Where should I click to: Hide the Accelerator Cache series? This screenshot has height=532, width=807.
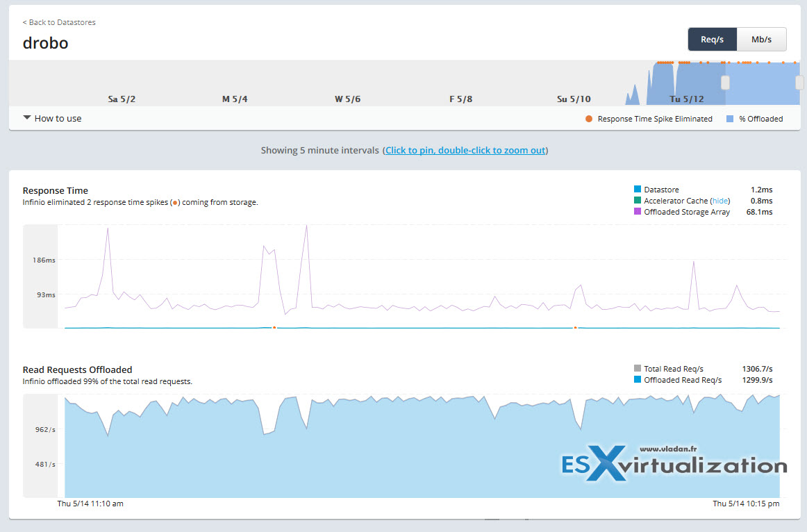(720, 201)
